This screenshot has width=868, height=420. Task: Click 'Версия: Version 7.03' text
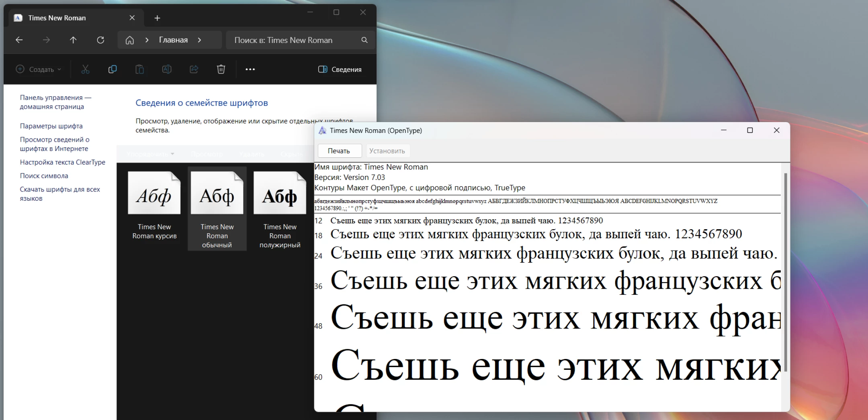(x=350, y=177)
